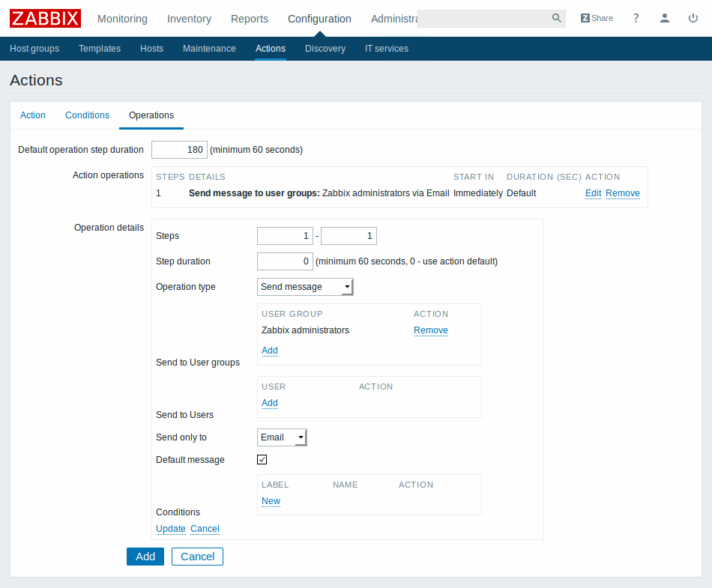Open the user profile icon

(664, 18)
